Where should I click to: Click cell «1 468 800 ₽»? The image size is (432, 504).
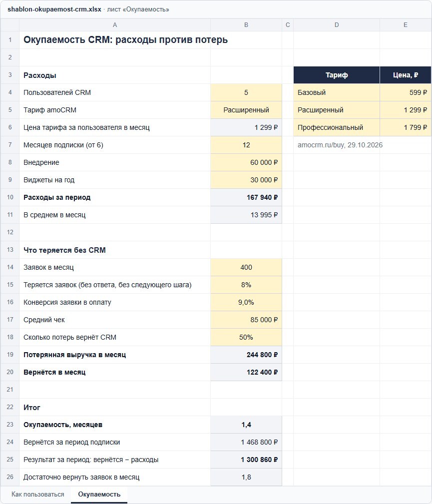pyautogui.click(x=246, y=442)
